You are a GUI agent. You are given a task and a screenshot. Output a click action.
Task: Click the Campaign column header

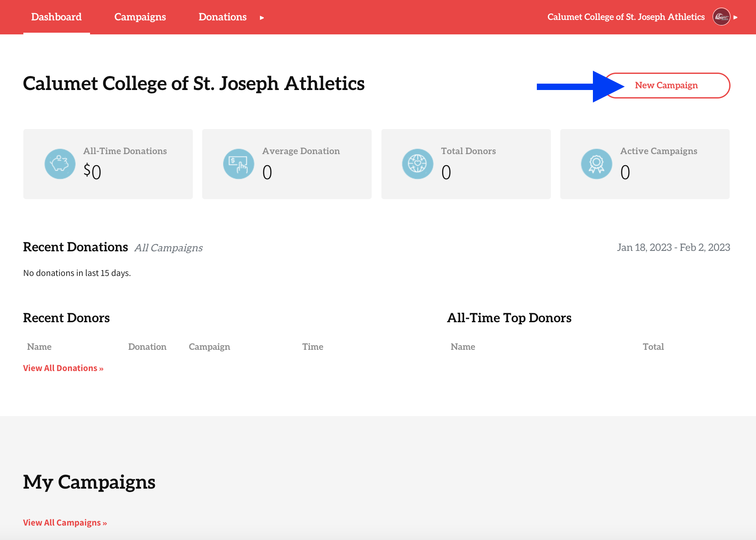coord(209,347)
